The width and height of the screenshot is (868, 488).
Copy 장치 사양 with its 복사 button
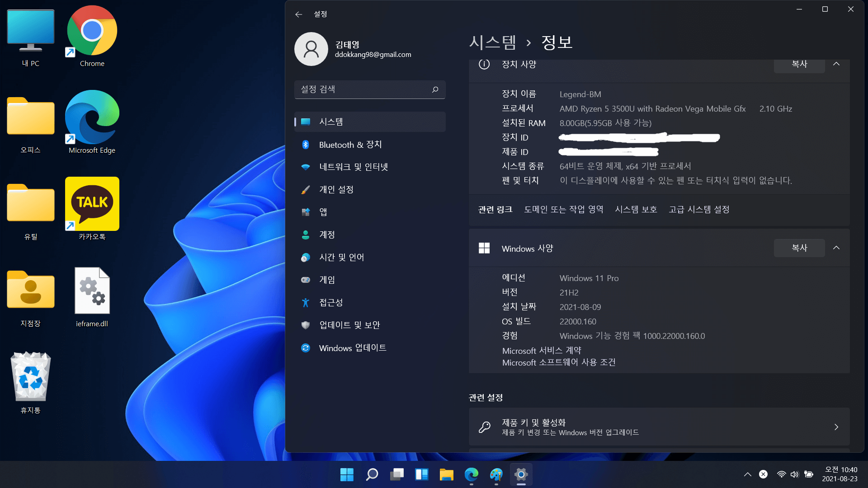(799, 64)
